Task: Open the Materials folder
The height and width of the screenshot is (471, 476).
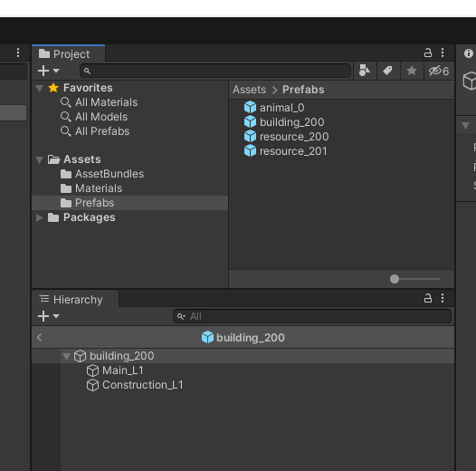Action: click(x=99, y=188)
